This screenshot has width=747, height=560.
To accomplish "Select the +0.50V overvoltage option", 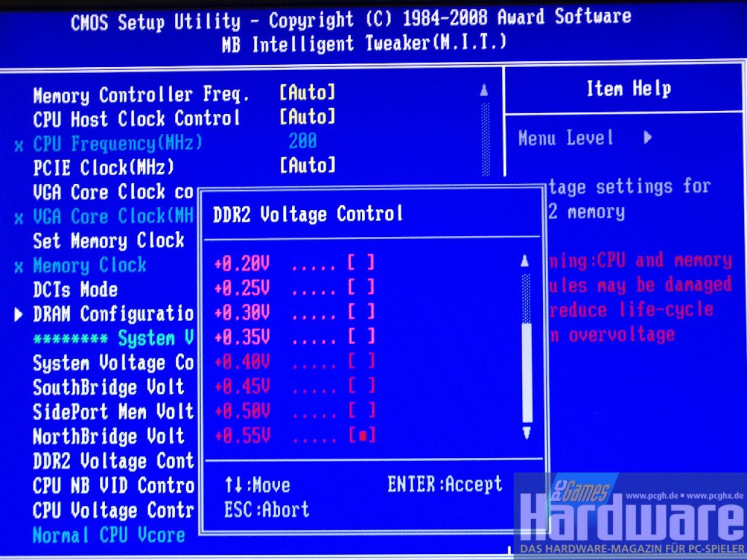I will pos(295,411).
